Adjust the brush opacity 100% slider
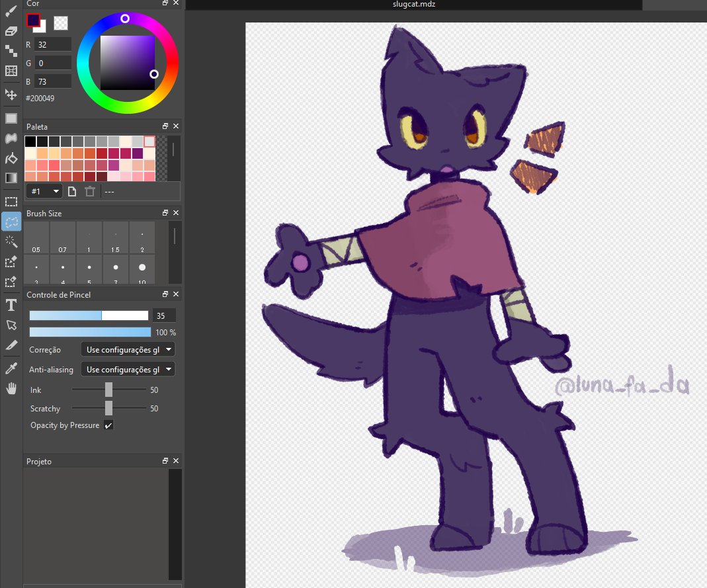 (x=90, y=332)
